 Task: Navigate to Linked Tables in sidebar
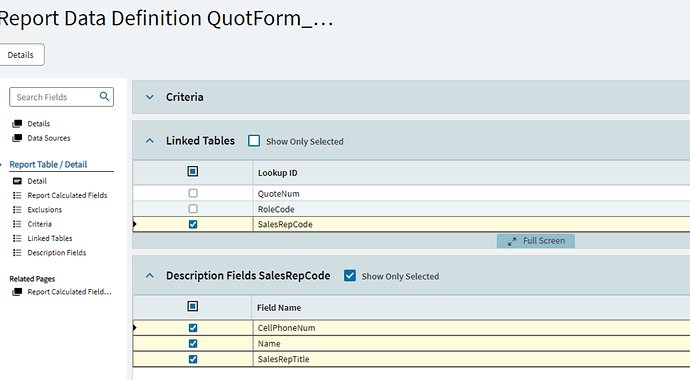pyautogui.click(x=50, y=238)
